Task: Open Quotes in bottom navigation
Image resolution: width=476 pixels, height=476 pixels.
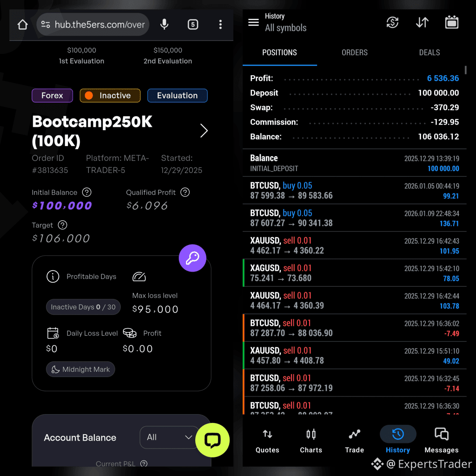Action: coord(267,441)
